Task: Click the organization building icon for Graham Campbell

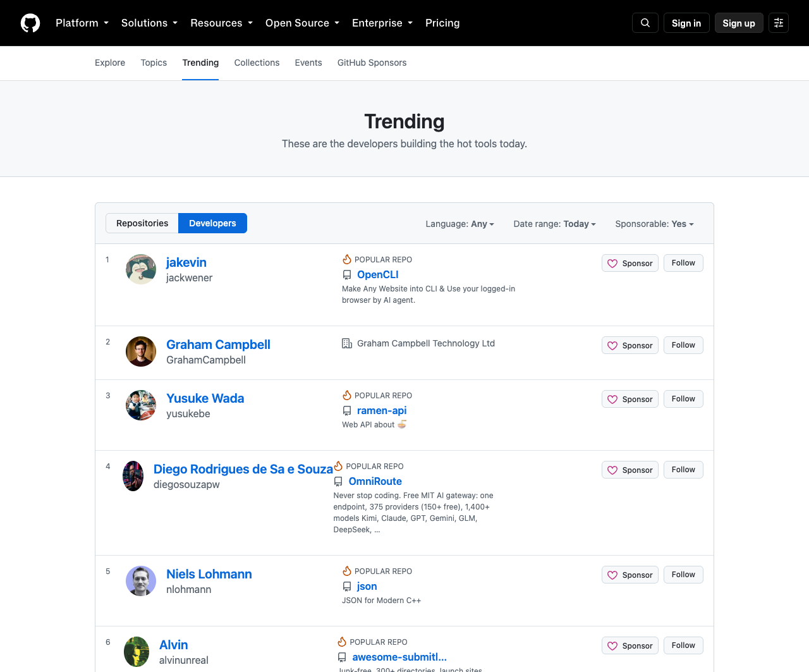Action: (x=347, y=343)
